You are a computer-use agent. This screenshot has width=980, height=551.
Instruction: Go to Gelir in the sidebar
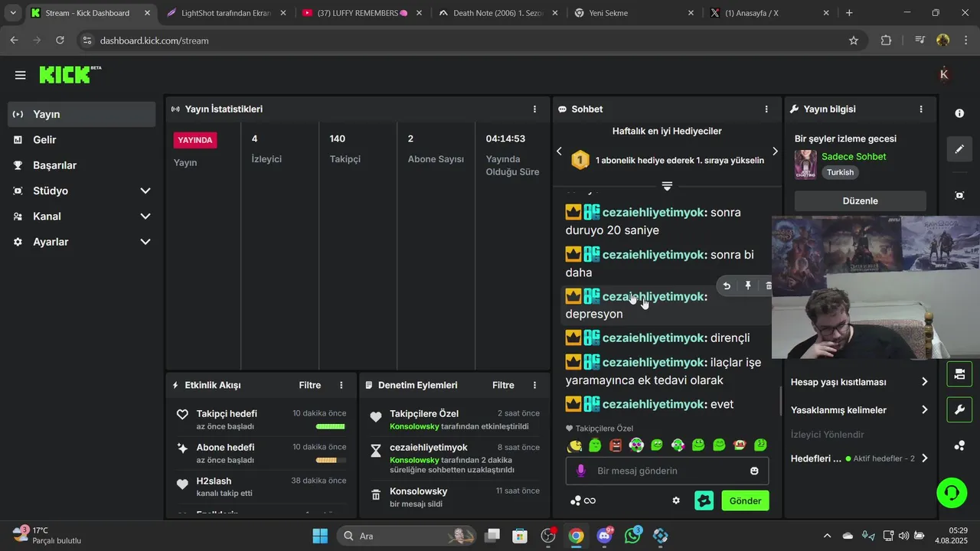pos(82,140)
